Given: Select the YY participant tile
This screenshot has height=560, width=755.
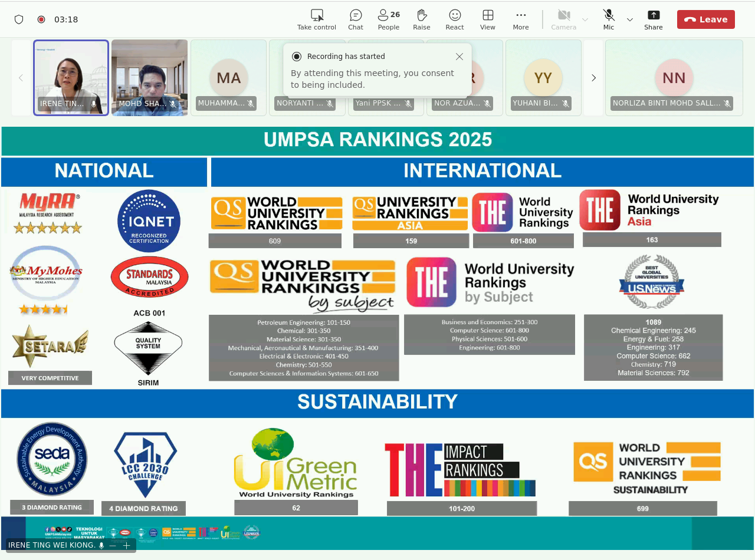Looking at the screenshot, I should click(543, 78).
